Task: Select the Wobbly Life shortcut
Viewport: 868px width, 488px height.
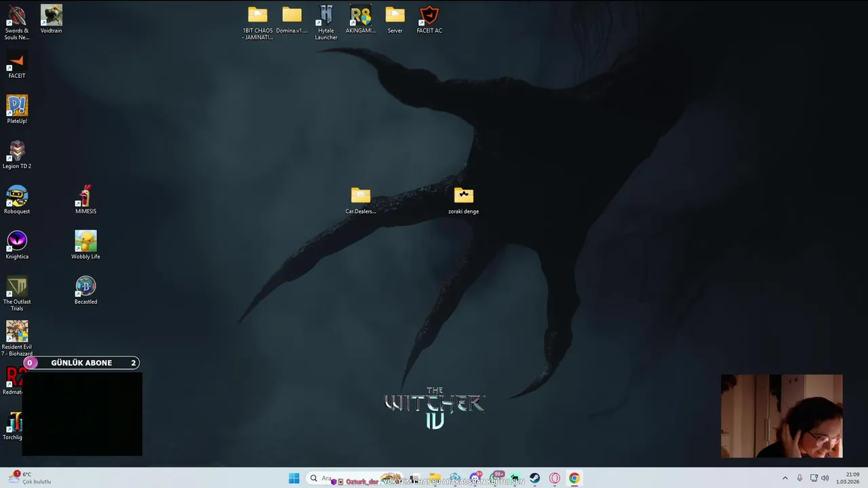Action: click(85, 245)
